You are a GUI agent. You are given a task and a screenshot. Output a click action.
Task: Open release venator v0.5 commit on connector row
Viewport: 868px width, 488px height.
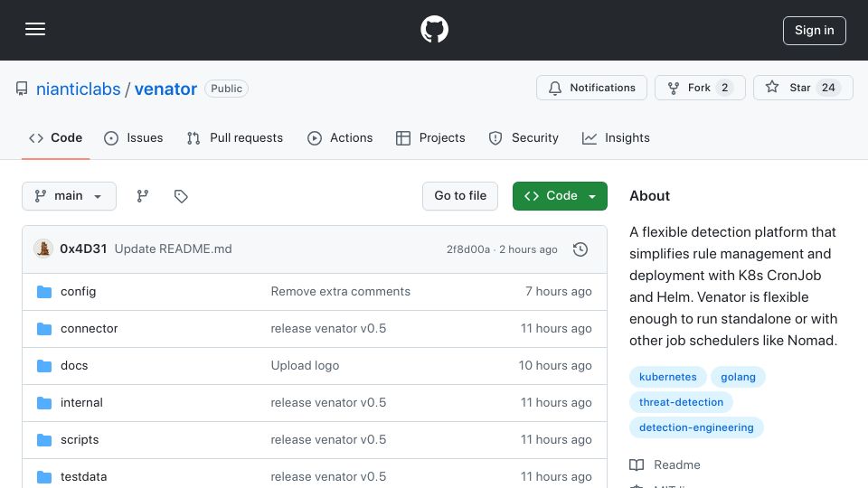328,329
